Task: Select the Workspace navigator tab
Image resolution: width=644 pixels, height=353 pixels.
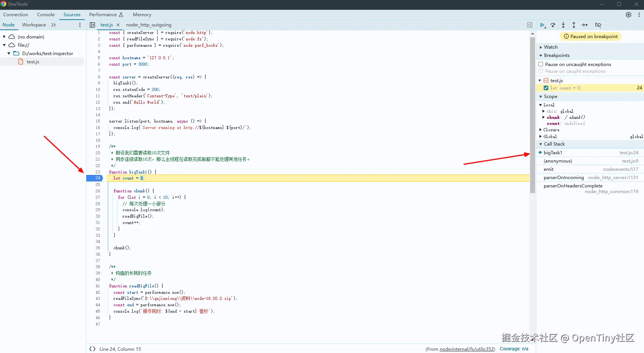Action: click(34, 25)
